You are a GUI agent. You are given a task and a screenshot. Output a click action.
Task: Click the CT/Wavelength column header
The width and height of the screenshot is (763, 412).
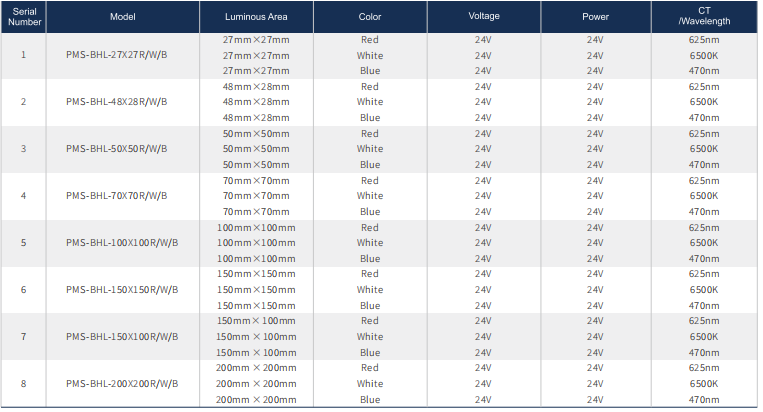[x=704, y=17]
